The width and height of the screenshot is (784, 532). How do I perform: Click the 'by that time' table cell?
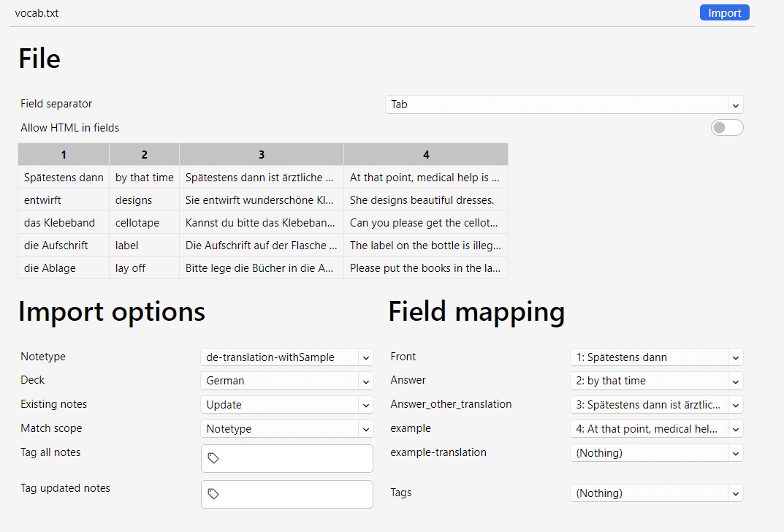tap(144, 178)
